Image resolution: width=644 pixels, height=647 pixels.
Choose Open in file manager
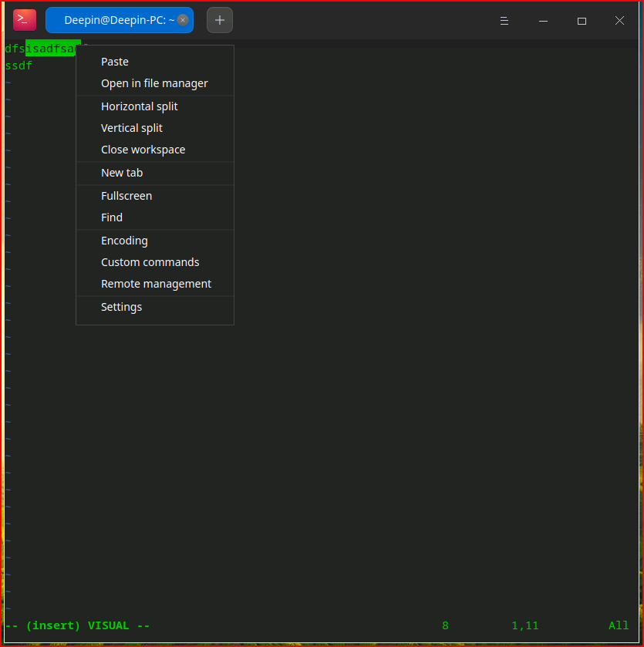coord(155,83)
